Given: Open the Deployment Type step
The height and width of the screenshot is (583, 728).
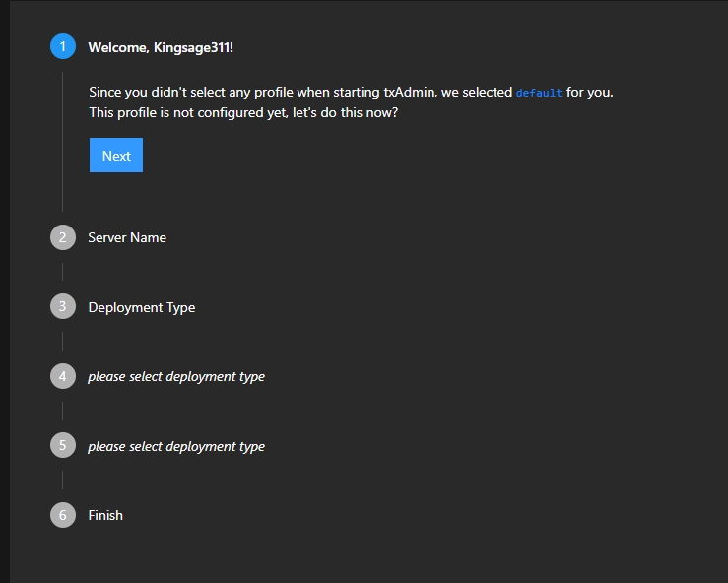Looking at the screenshot, I should click(142, 307).
